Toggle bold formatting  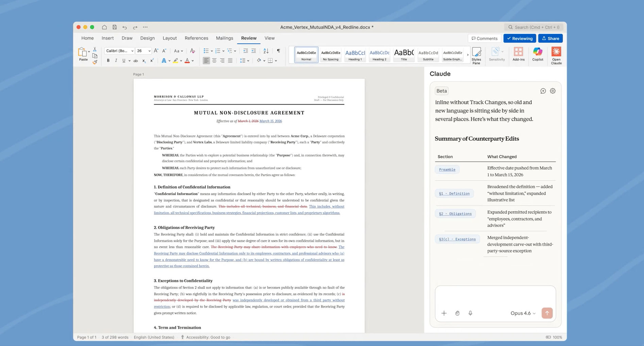point(108,60)
